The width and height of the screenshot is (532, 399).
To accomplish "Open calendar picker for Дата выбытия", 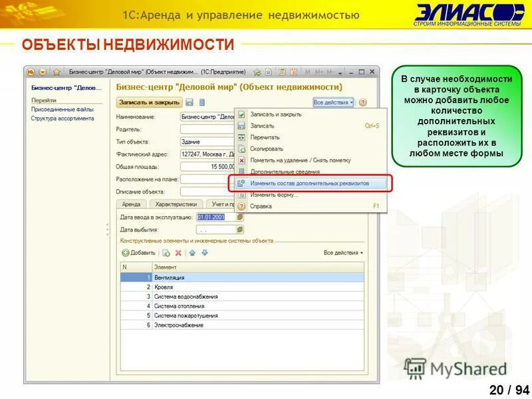I will 240,229.
